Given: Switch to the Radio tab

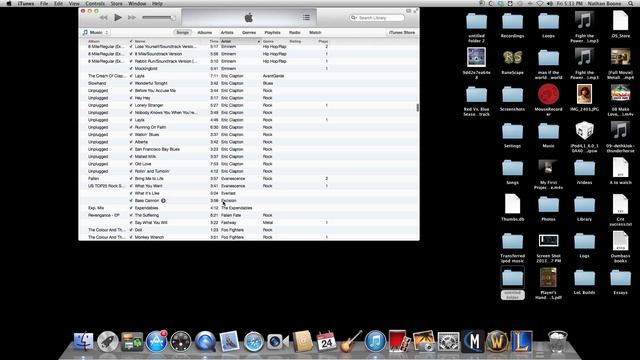Looking at the screenshot, I should (x=294, y=32).
